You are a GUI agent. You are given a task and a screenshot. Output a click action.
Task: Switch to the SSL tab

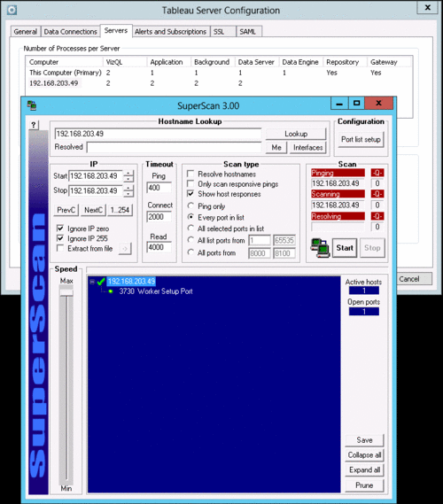223,32
